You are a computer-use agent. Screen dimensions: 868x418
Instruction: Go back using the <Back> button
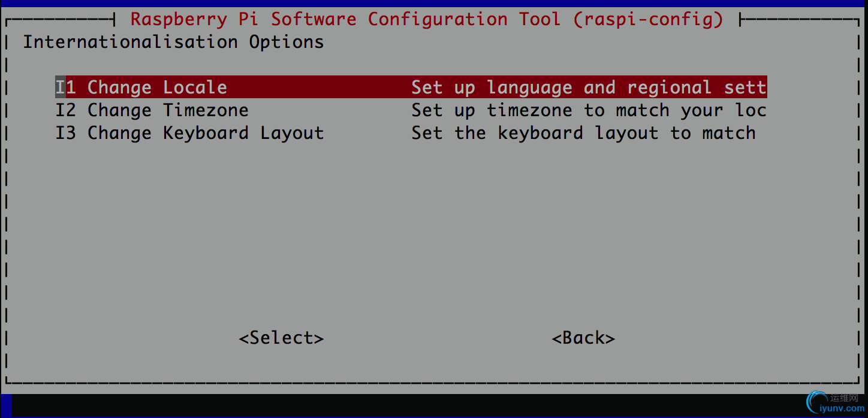tap(583, 338)
